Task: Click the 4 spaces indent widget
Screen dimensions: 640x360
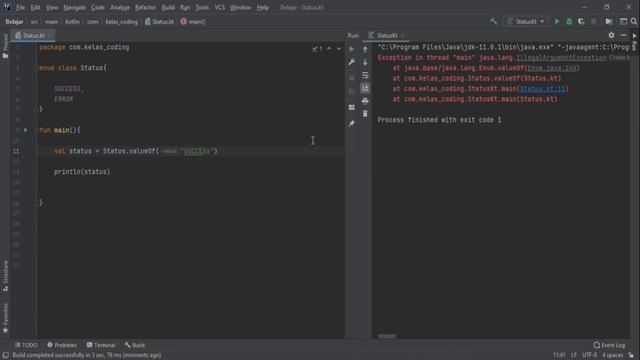Action: pos(612,355)
